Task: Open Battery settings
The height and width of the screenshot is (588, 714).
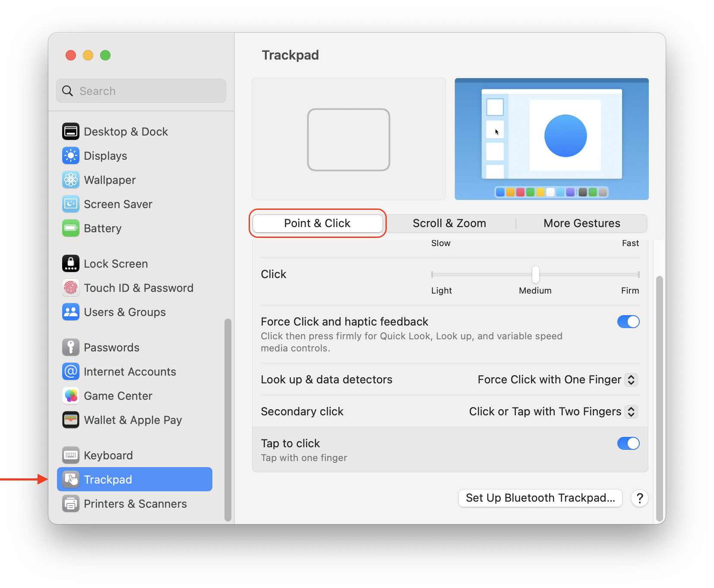Action: pyautogui.click(x=103, y=228)
